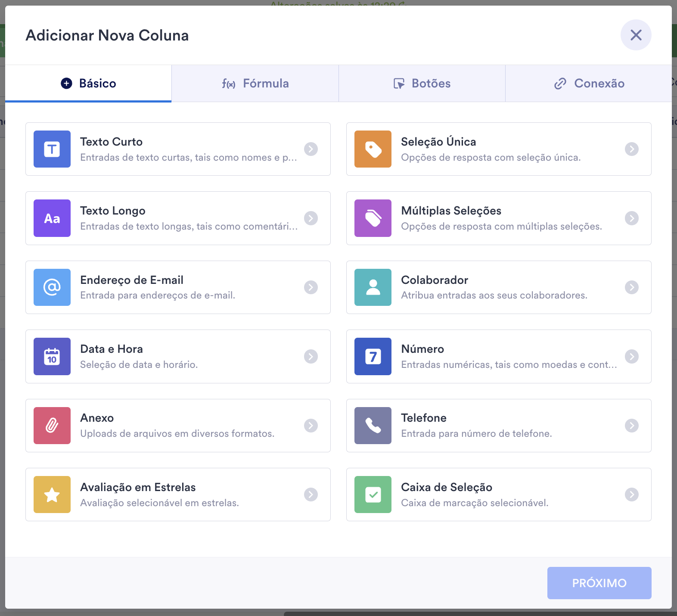Close the Adicionar Nova Coluna dialog
The width and height of the screenshot is (677, 616).
tap(636, 35)
